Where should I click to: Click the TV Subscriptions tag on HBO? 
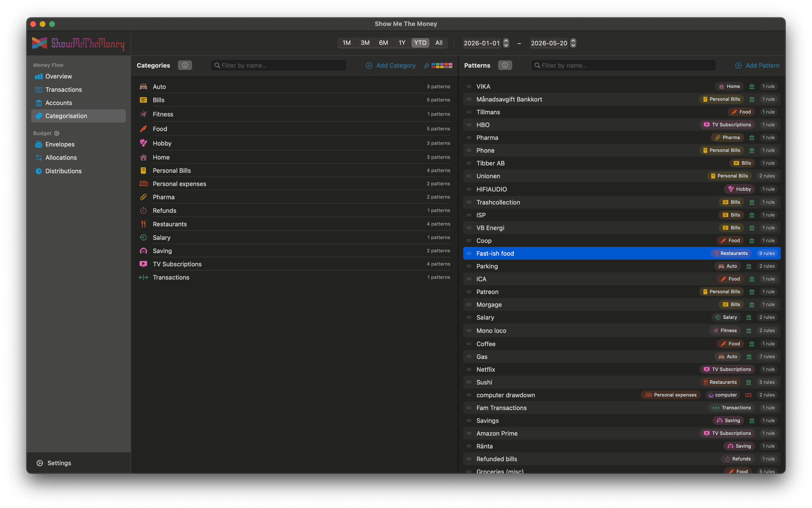pos(727,125)
